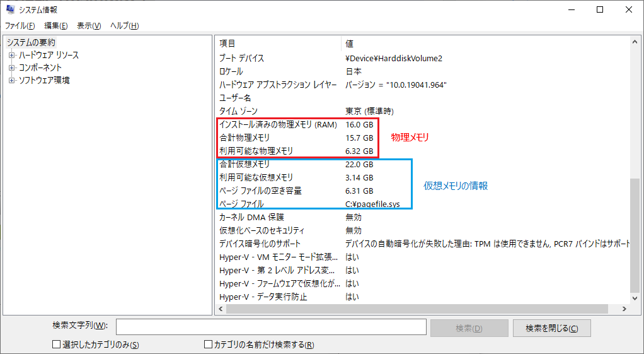
Task: Click the C:¥pagefile.sys value
Action: pos(373,204)
